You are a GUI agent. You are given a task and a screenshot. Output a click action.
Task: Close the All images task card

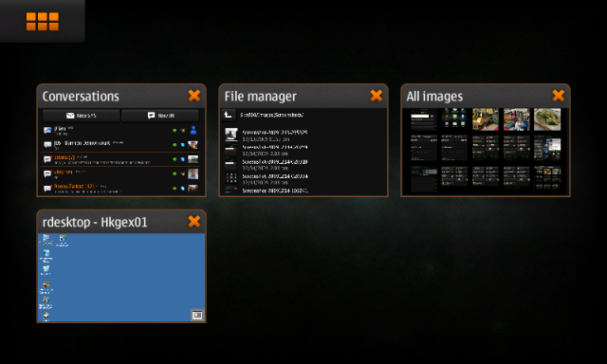558,96
